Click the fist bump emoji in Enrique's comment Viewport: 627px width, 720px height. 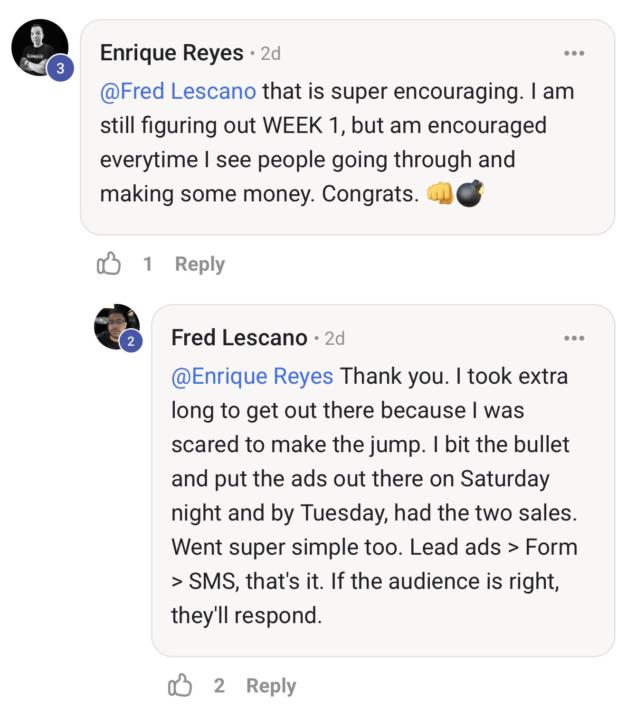click(x=440, y=194)
